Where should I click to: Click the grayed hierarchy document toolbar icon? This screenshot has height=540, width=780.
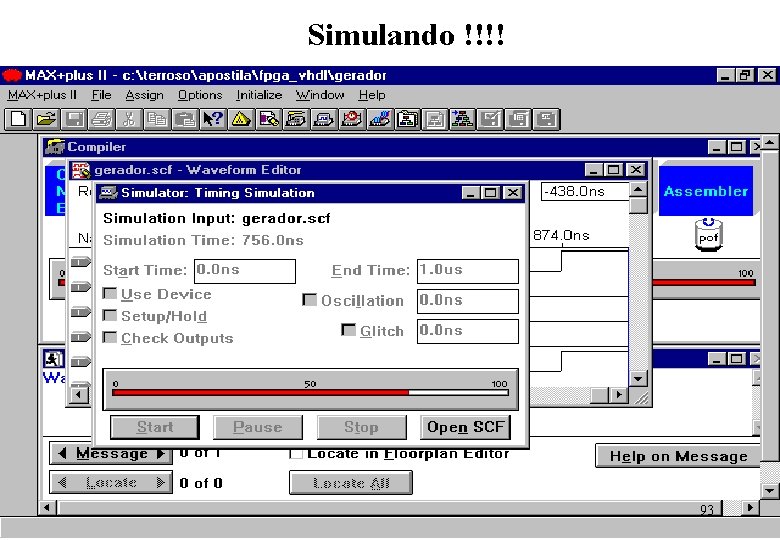435,119
